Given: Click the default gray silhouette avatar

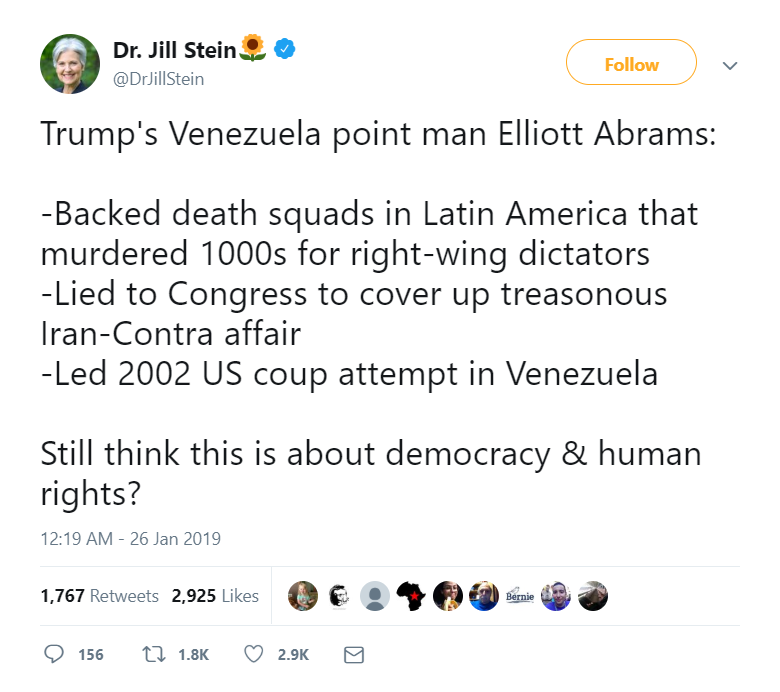Looking at the screenshot, I should (x=374, y=596).
